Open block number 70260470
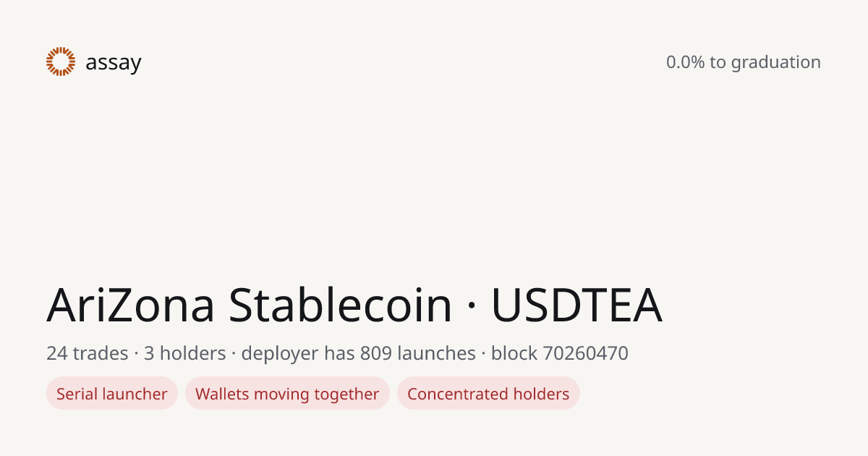This screenshot has width=868, height=456. (x=585, y=353)
